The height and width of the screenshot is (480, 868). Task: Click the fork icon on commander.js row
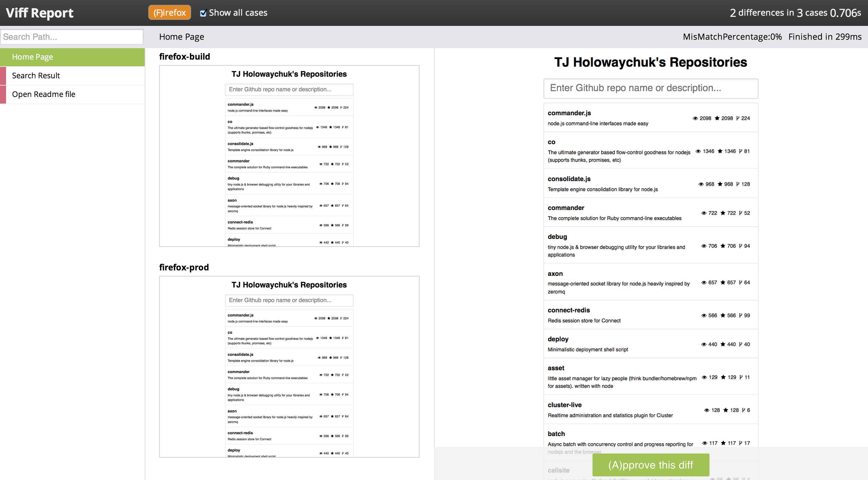point(738,118)
